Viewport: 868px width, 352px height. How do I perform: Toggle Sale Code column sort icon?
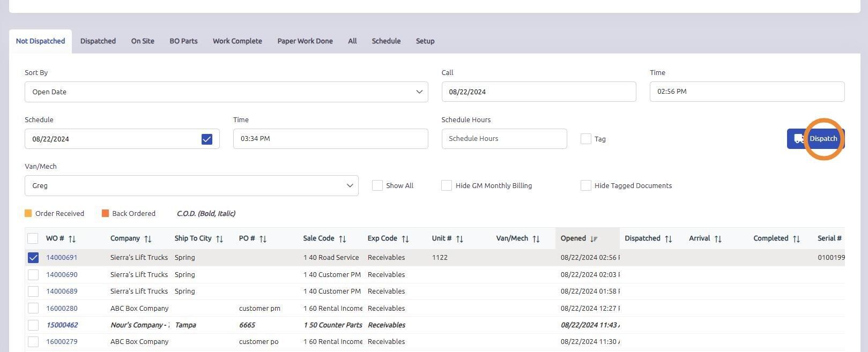point(343,239)
